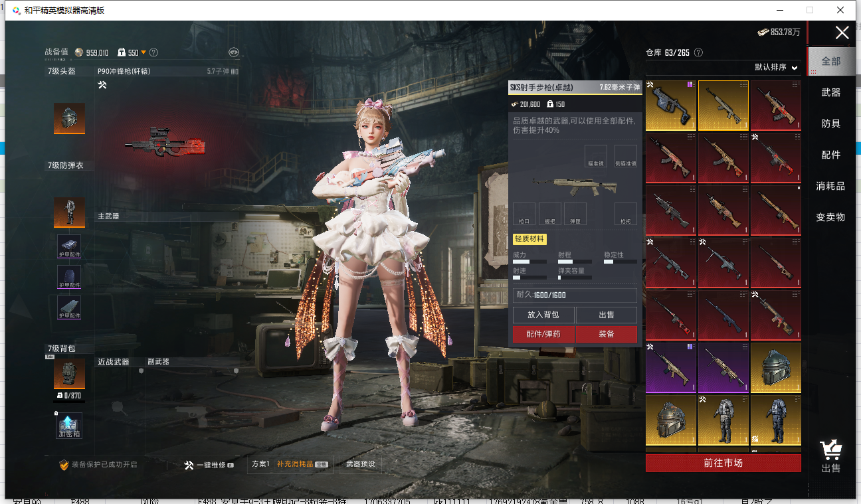This screenshot has height=504, width=861.
Task: Open the 弹匣 magazine attachment slot
Action: click(575, 214)
